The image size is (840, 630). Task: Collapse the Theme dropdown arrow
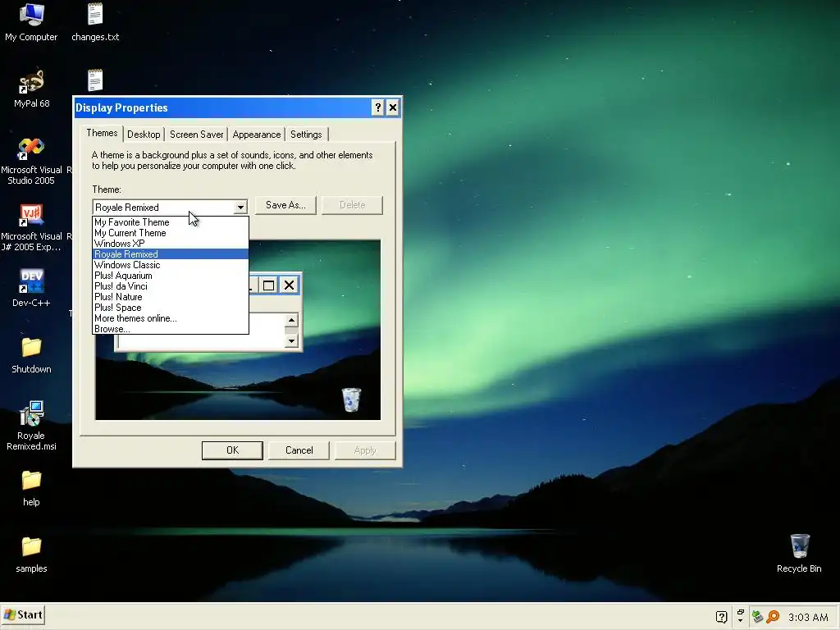pyautogui.click(x=240, y=207)
